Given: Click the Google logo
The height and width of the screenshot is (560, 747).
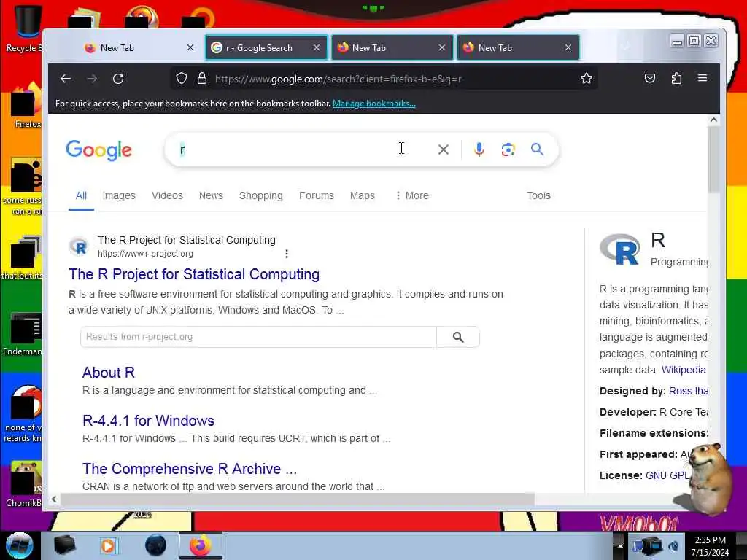Looking at the screenshot, I should point(98,150).
